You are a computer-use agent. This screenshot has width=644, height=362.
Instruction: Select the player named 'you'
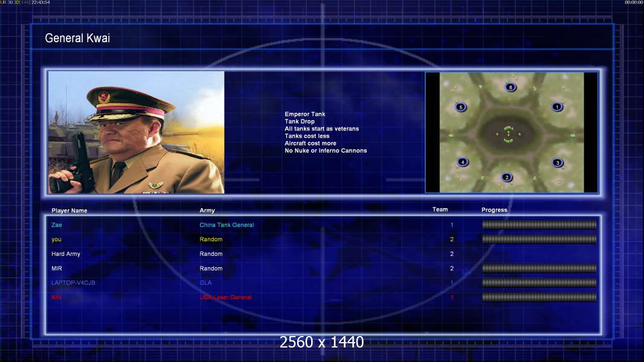(56, 240)
